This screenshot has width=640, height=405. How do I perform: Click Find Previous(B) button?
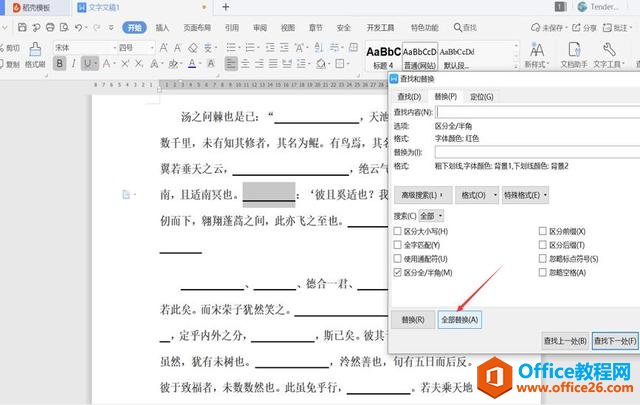click(x=565, y=340)
